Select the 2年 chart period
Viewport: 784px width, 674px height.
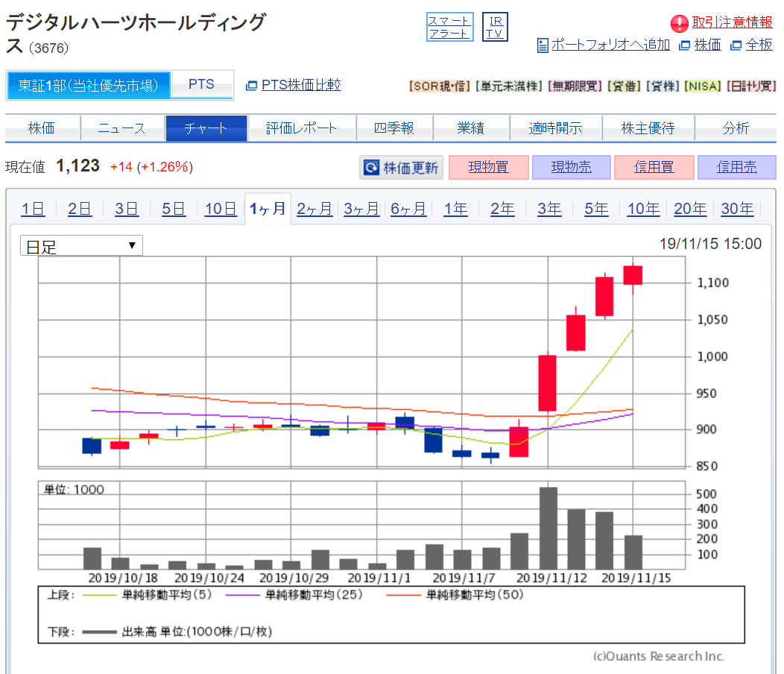click(x=502, y=209)
